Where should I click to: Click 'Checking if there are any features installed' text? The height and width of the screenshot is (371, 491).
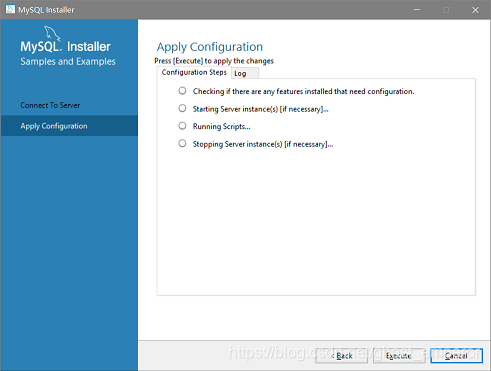point(304,91)
